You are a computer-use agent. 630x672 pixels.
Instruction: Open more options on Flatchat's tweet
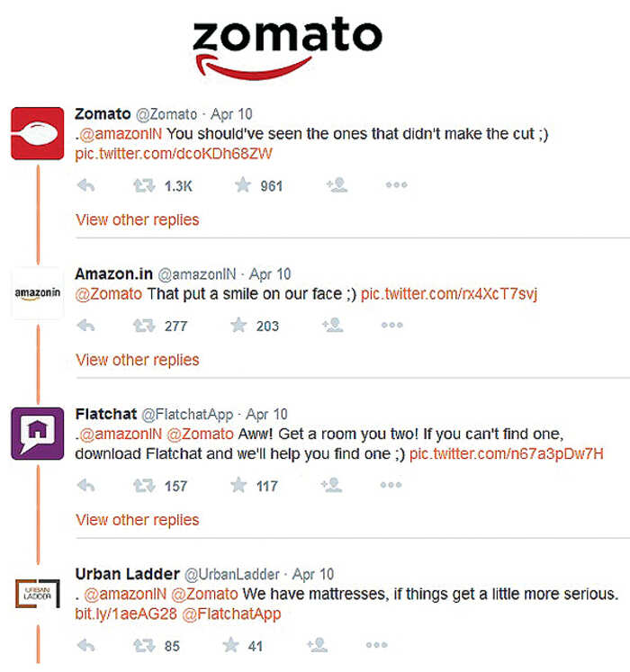pyautogui.click(x=391, y=486)
